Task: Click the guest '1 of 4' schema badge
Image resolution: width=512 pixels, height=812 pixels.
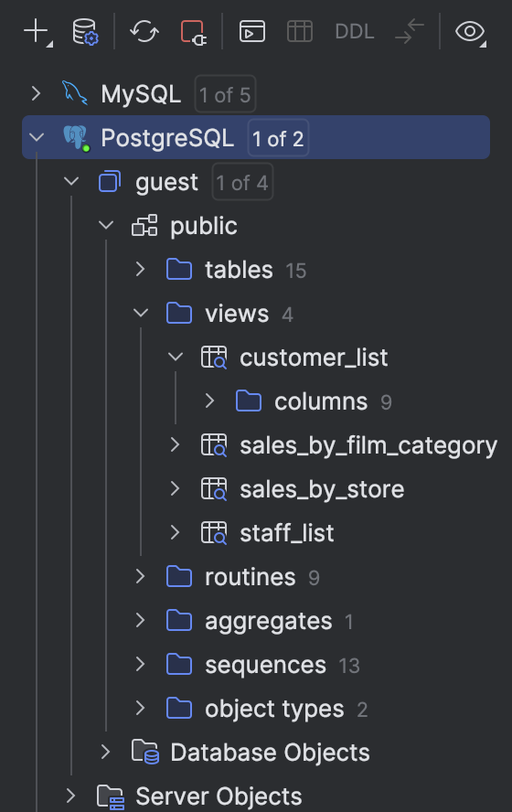Action: click(x=242, y=182)
